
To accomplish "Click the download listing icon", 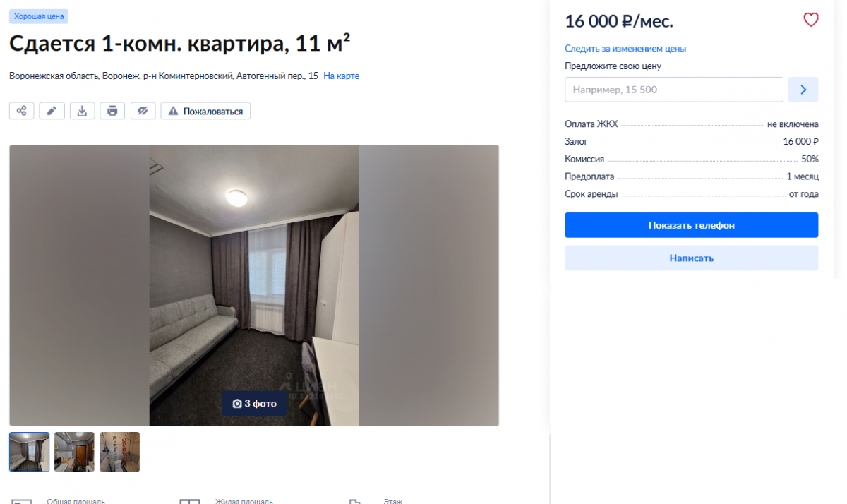I will coord(82,111).
